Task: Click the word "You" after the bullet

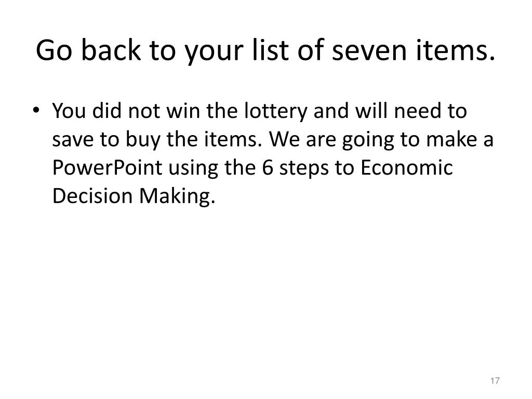Action: (69, 111)
